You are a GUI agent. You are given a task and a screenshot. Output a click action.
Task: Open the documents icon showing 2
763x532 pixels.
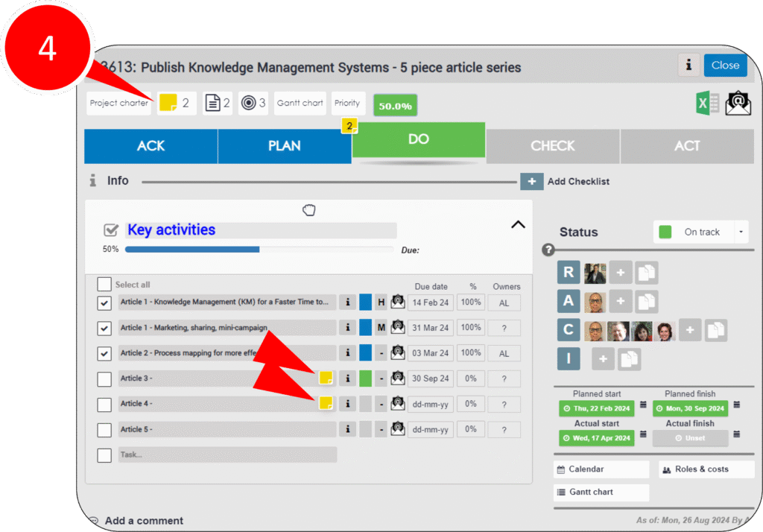[x=218, y=104]
